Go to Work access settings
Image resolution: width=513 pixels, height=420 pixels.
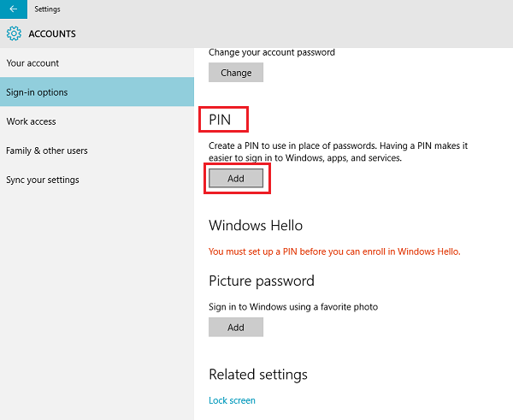[x=31, y=121]
